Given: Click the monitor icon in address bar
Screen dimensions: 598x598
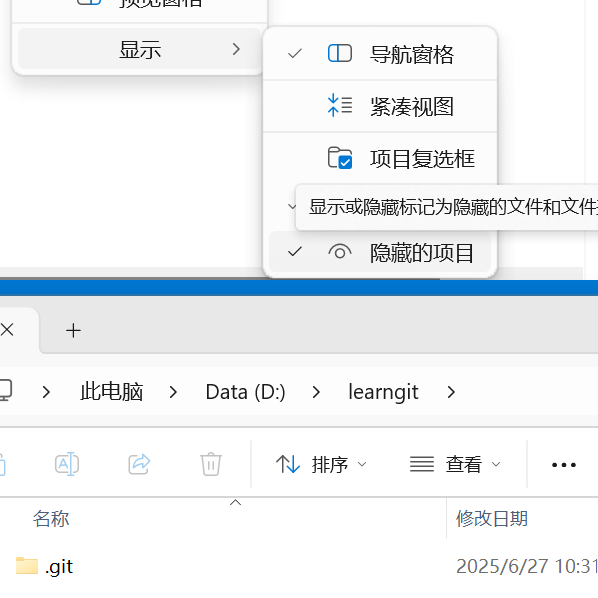Looking at the screenshot, I should 5,391.
